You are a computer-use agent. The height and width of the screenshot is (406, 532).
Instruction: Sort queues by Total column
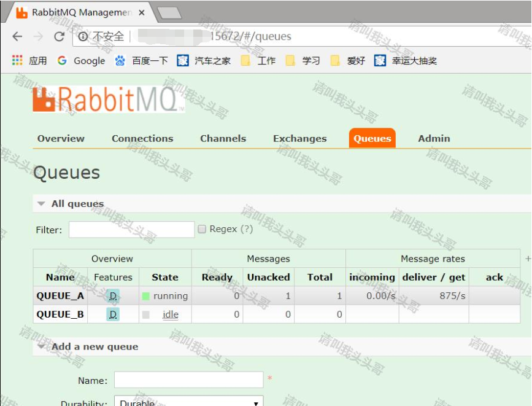(x=320, y=277)
